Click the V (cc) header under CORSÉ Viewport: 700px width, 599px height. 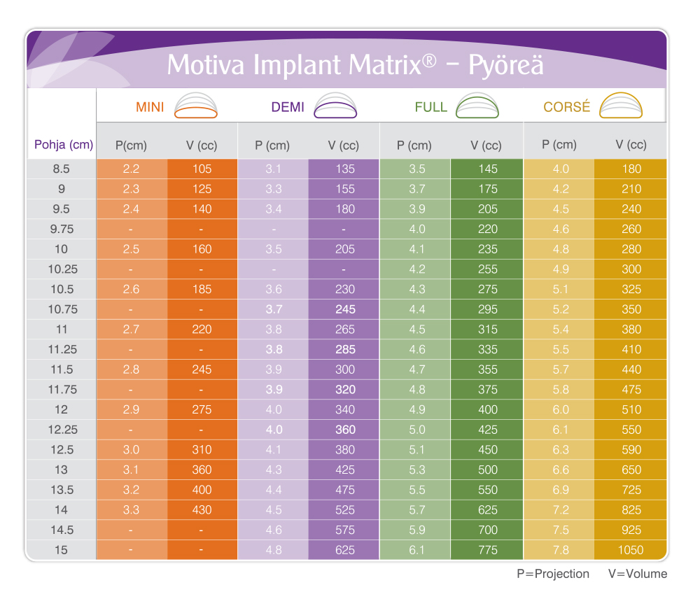pos(631,145)
